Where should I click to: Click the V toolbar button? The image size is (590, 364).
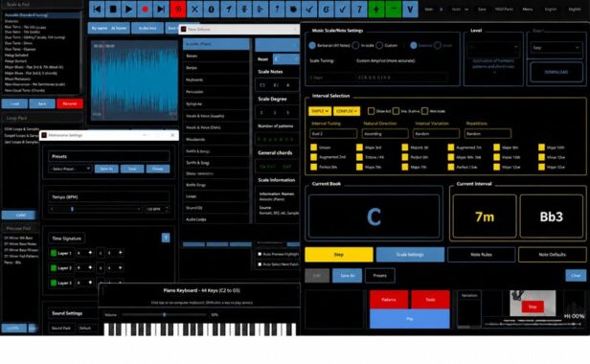click(x=410, y=9)
